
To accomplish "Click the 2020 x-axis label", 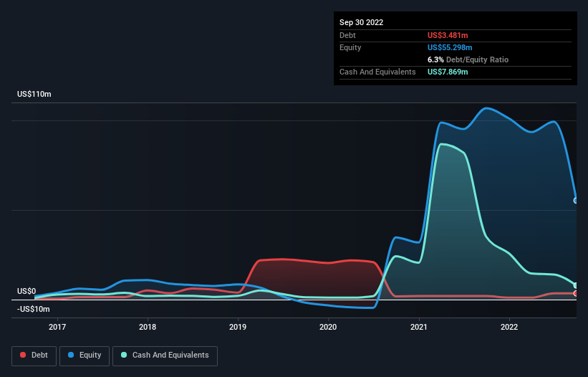I will click(328, 327).
